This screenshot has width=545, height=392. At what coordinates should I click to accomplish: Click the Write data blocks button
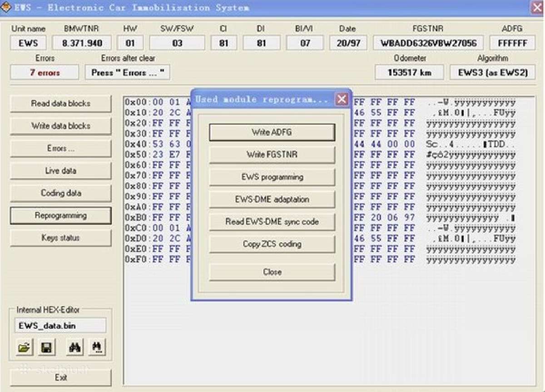pos(60,126)
